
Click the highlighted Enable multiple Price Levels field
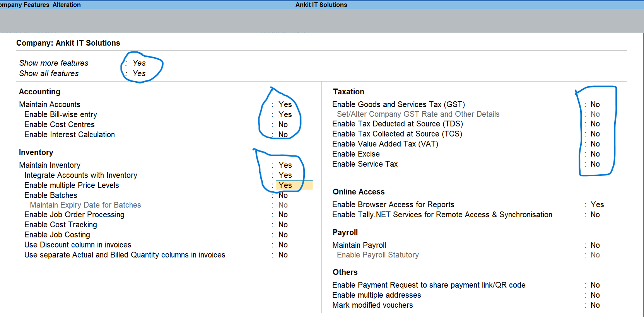pos(294,185)
